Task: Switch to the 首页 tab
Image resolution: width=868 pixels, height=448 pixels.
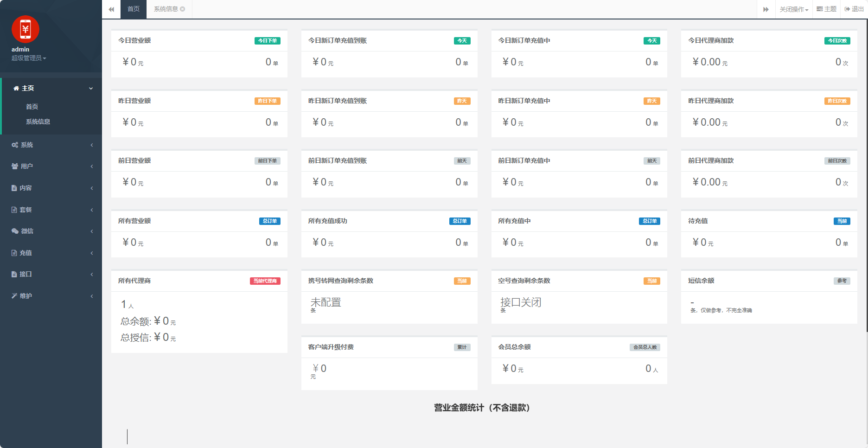Action: [x=134, y=9]
